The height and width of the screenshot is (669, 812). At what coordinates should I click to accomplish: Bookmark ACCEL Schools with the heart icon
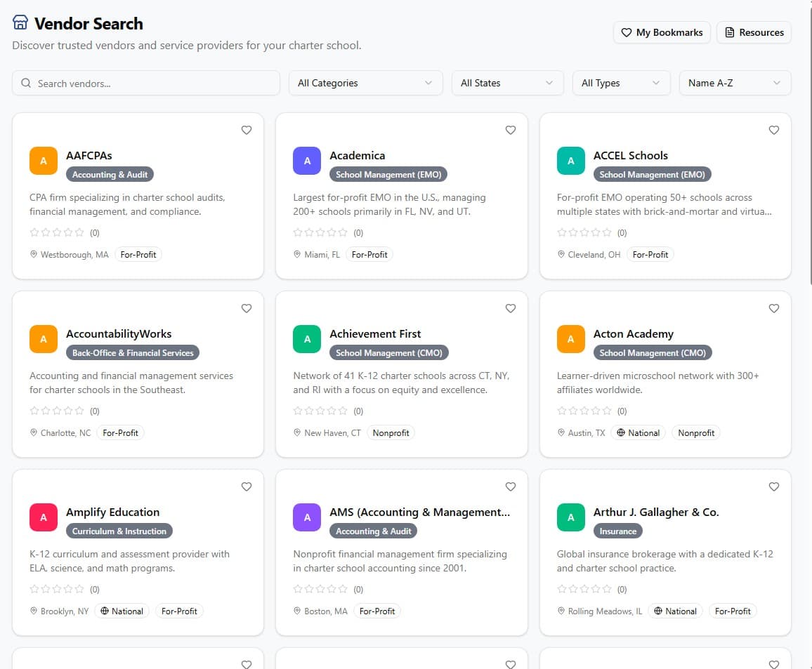[x=774, y=130]
